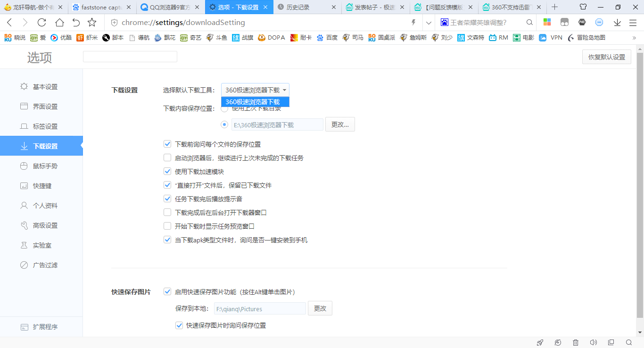Click the download manager arrow icon
This screenshot has width=644, height=348.
tap(618, 22)
